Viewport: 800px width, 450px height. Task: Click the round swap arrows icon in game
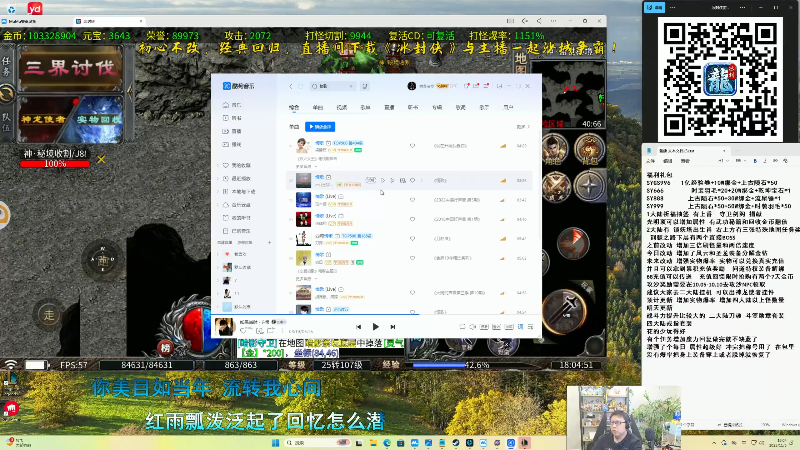click(7, 94)
